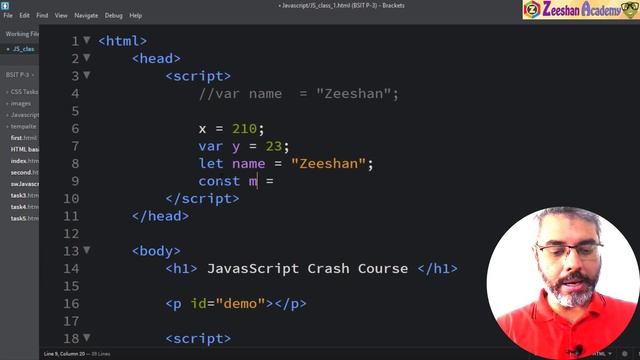The width and height of the screenshot is (640, 360).
Task: Click line number 9 in the gutter
Action: pyautogui.click(x=75, y=181)
